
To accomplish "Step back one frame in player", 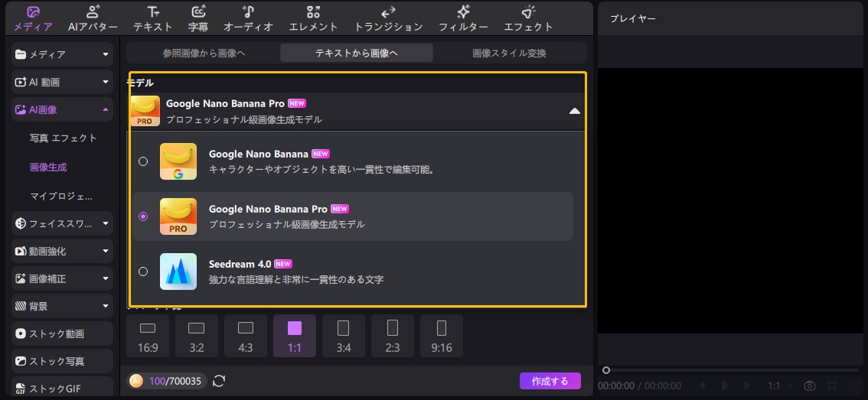I will pos(703,385).
